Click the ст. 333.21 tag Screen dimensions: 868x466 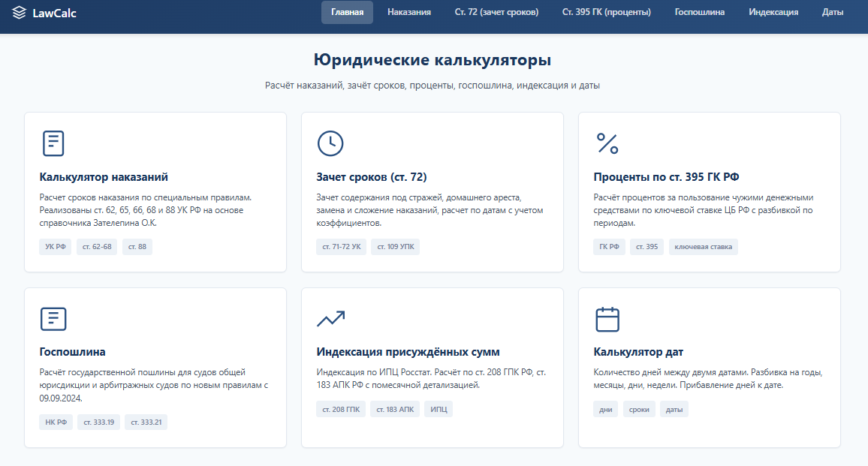coord(146,422)
